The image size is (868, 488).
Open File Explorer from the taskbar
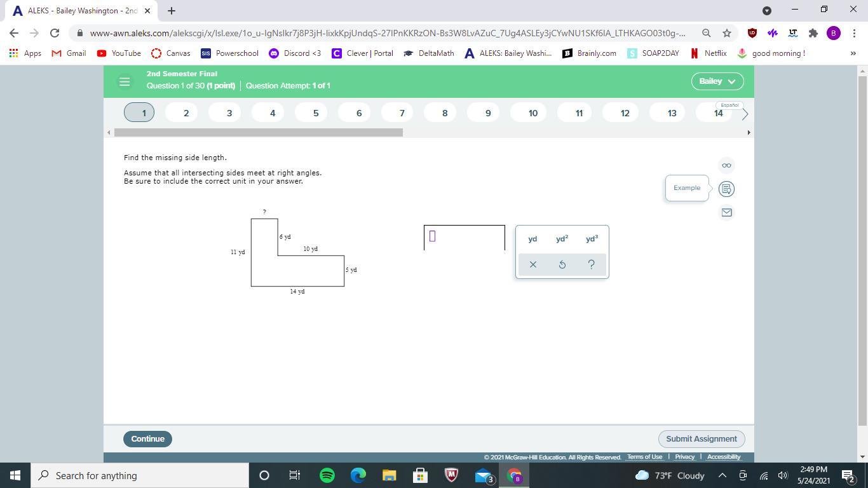pyautogui.click(x=389, y=475)
